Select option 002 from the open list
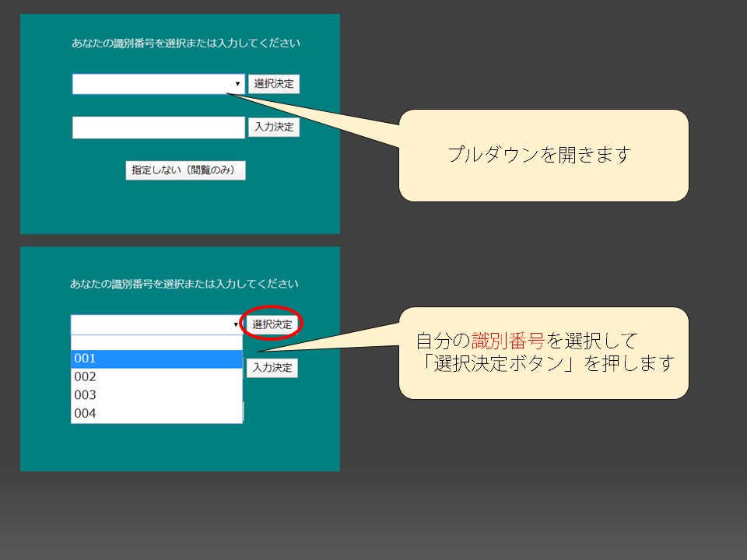 [156, 376]
